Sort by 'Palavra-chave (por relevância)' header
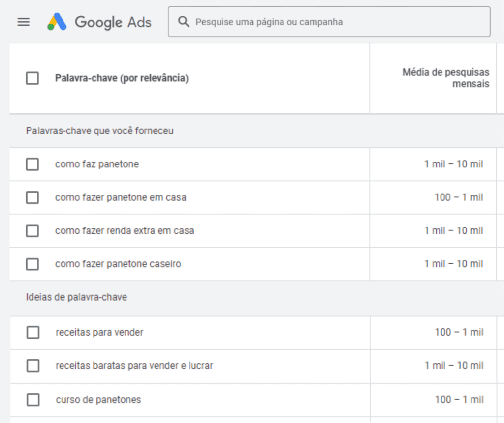The height and width of the screenshot is (423, 504). pos(122,78)
